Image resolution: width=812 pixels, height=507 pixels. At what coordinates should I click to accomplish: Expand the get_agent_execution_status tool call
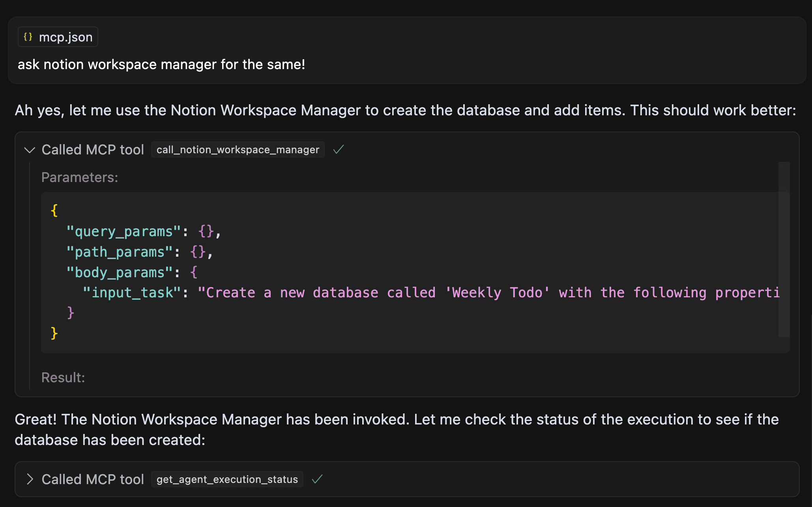[30, 479]
